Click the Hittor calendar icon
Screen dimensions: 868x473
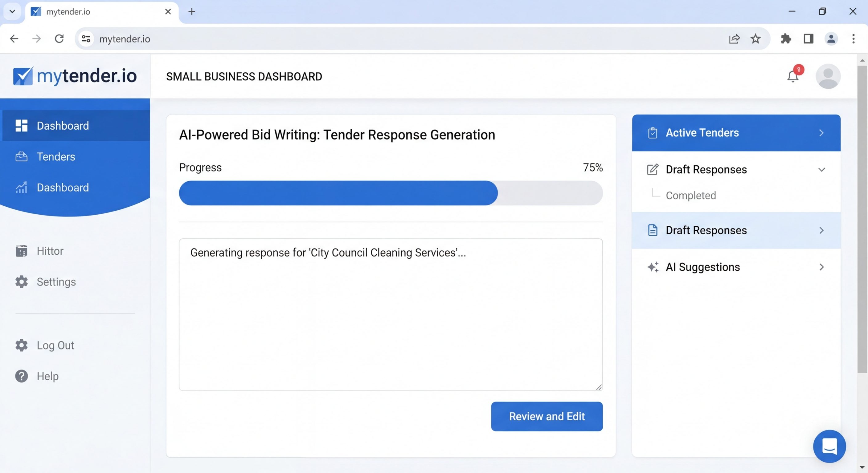(x=22, y=251)
